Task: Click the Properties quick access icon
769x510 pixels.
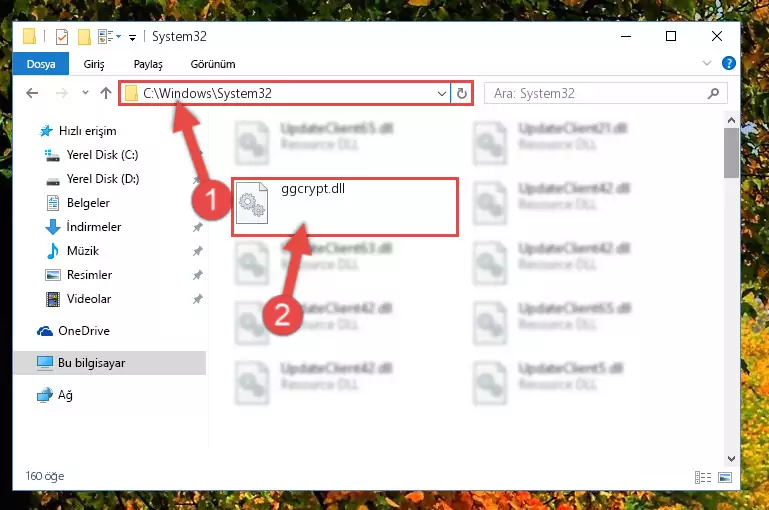Action: (x=62, y=37)
